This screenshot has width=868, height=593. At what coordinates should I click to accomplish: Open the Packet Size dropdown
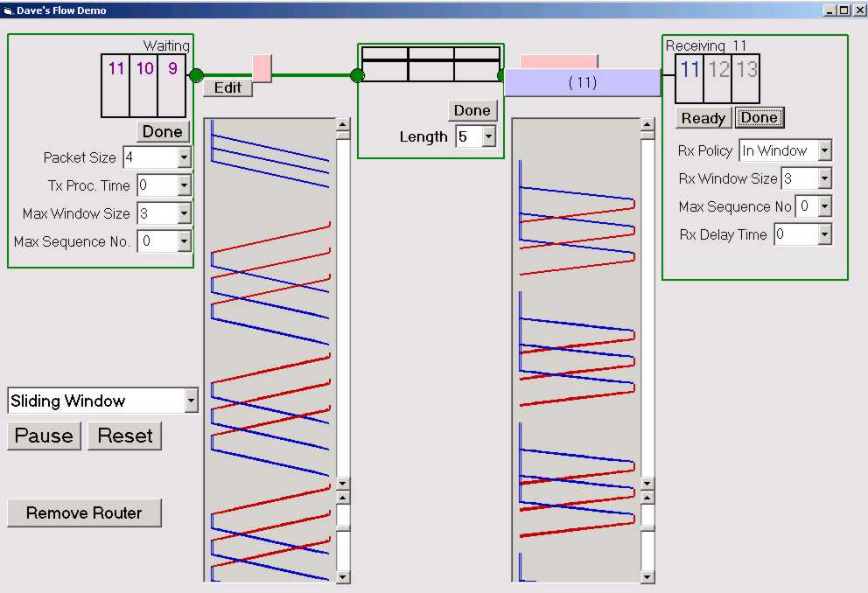(x=184, y=157)
